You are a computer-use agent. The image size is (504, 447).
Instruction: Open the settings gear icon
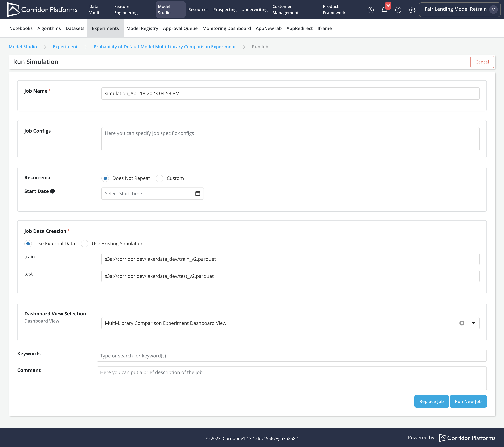pyautogui.click(x=412, y=10)
